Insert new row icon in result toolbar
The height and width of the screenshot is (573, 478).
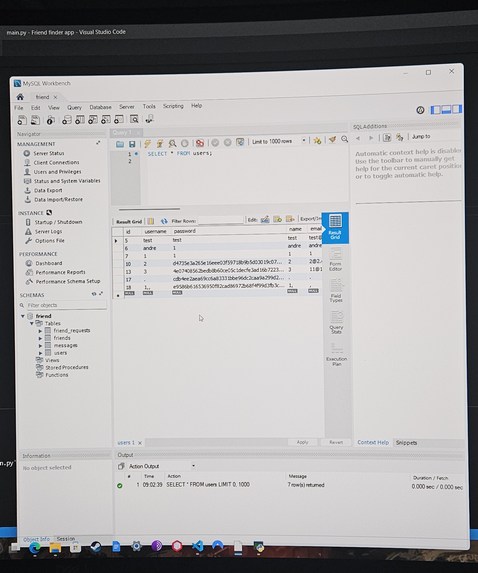[277, 219]
